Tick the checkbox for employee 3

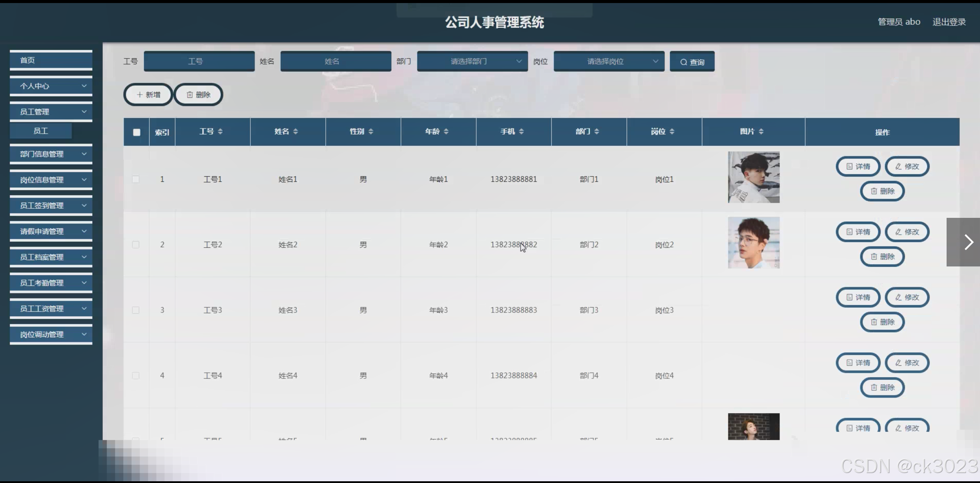(136, 310)
